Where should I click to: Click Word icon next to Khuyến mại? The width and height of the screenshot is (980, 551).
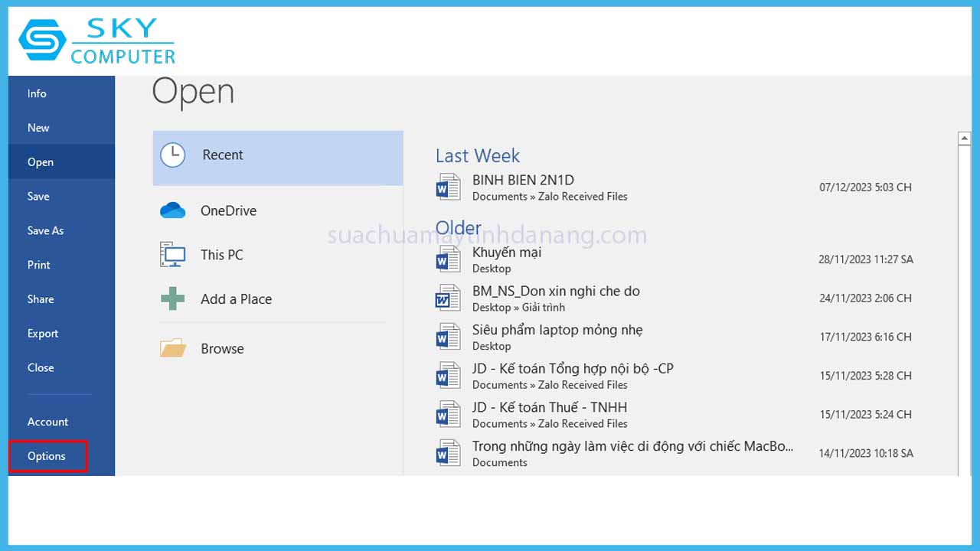click(x=448, y=260)
